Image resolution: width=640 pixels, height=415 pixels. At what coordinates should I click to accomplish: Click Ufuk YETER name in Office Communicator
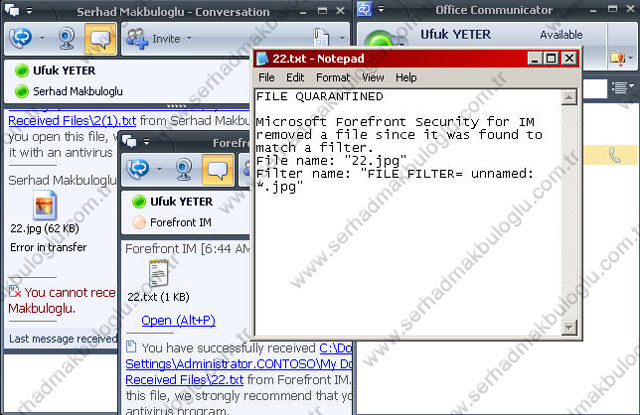[x=456, y=35]
